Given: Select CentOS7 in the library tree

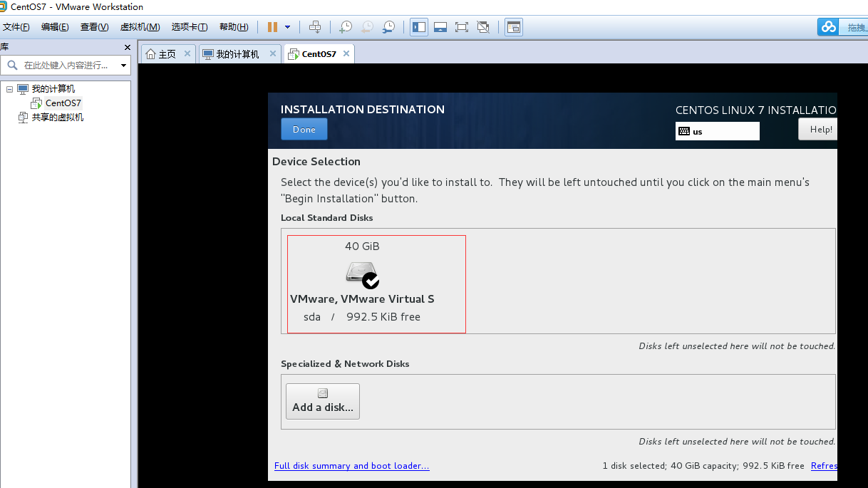Looking at the screenshot, I should 63,103.
